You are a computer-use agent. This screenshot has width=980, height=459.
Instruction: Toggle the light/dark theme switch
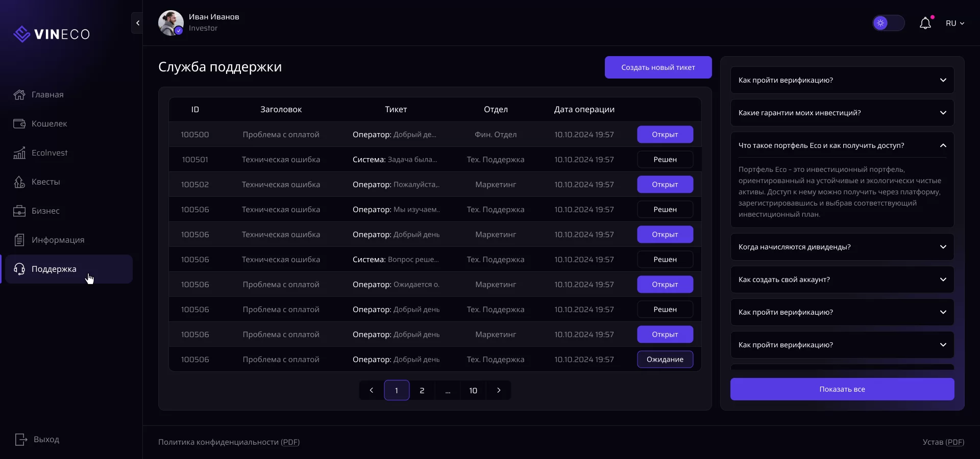point(888,23)
